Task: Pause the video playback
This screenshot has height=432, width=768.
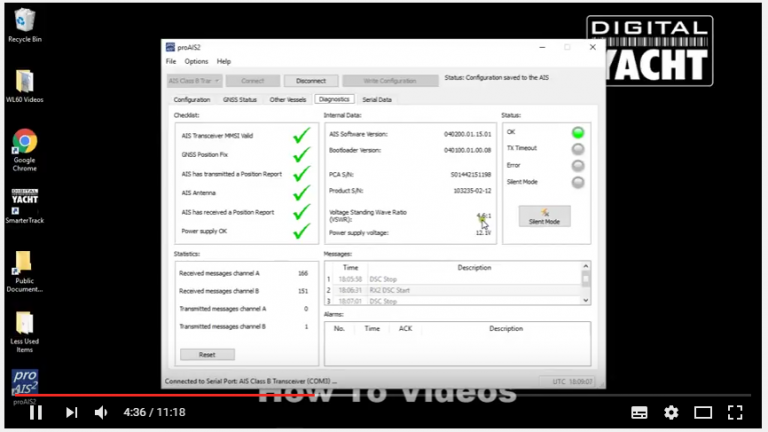Action: click(35, 412)
